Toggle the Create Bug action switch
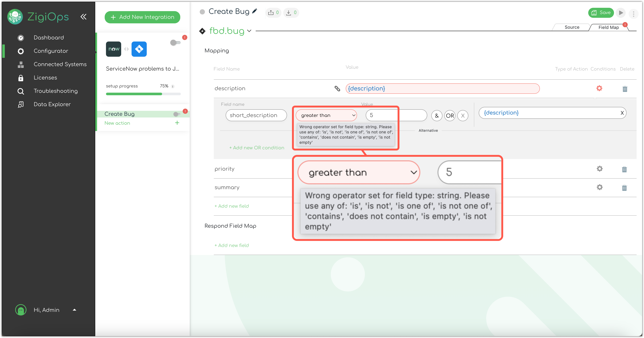 pos(177,114)
